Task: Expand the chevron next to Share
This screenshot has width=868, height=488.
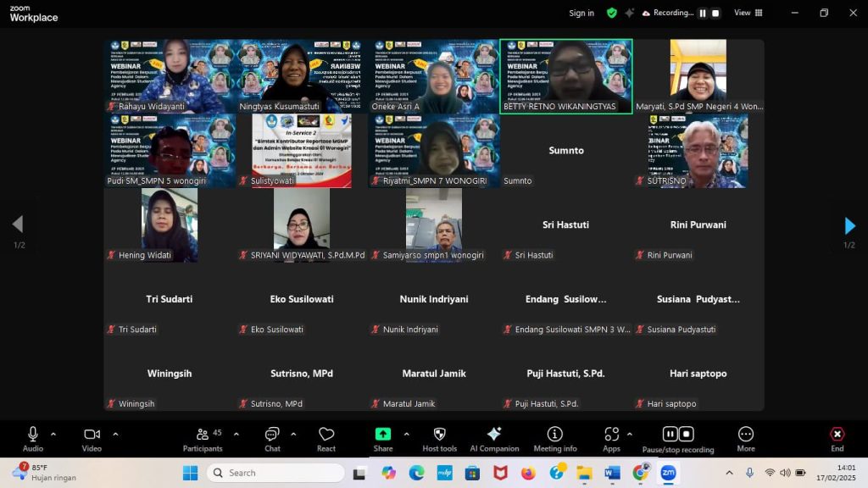Action: coord(406,434)
